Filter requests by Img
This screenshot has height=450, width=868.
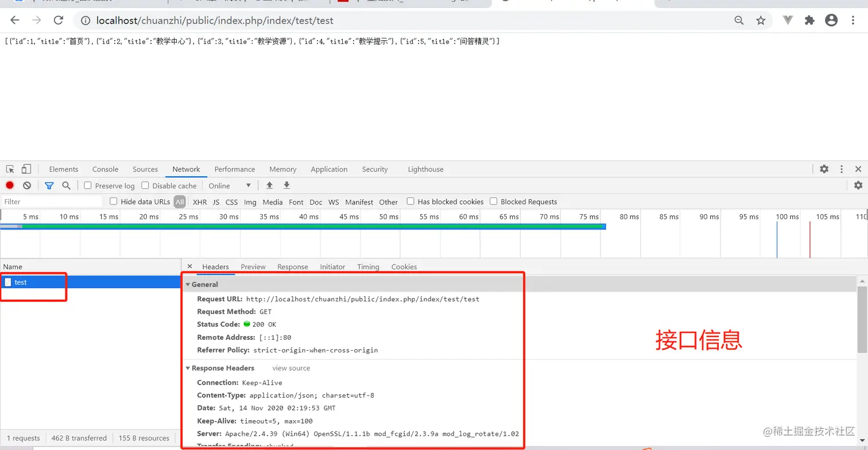point(250,202)
